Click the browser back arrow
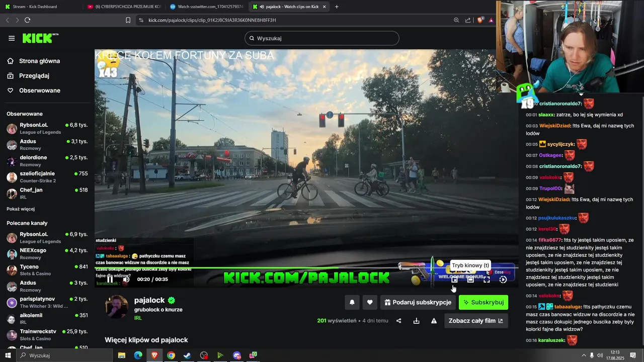This screenshot has width=644, height=362. click(7, 20)
